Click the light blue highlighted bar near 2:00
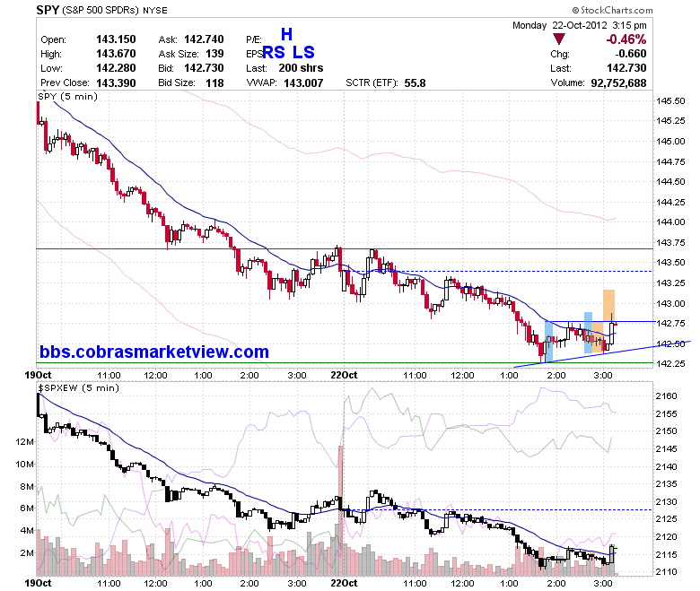 548,341
